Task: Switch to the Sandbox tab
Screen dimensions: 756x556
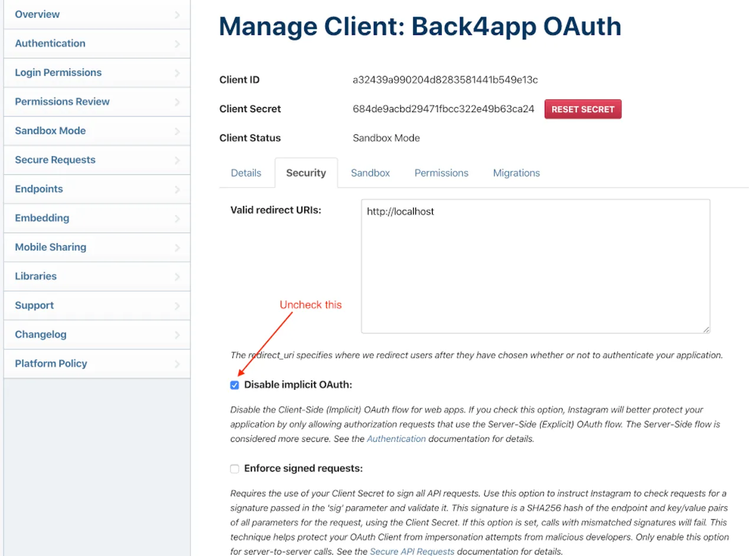Action: click(x=370, y=173)
